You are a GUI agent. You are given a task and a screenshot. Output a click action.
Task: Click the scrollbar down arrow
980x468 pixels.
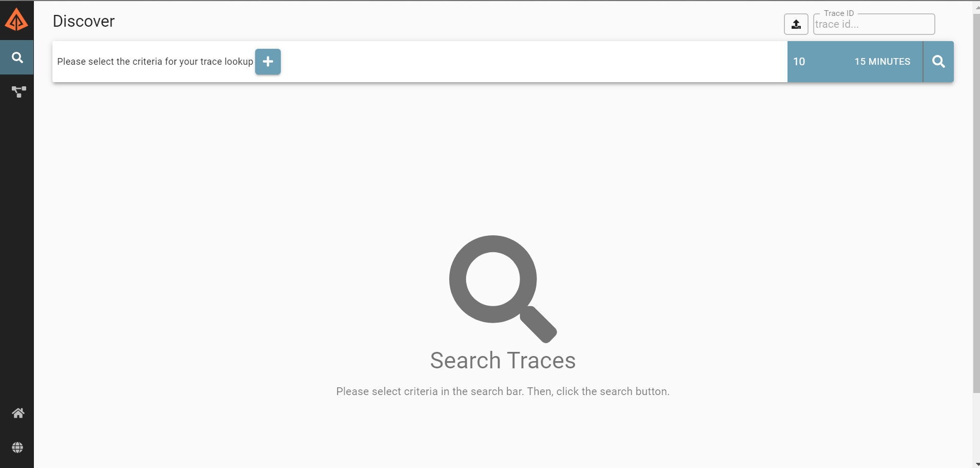976,464
